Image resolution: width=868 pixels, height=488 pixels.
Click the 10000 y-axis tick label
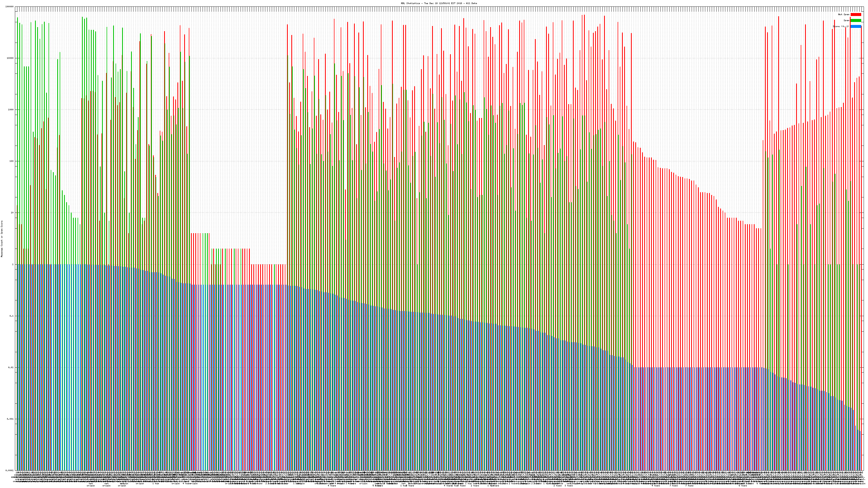10,58
